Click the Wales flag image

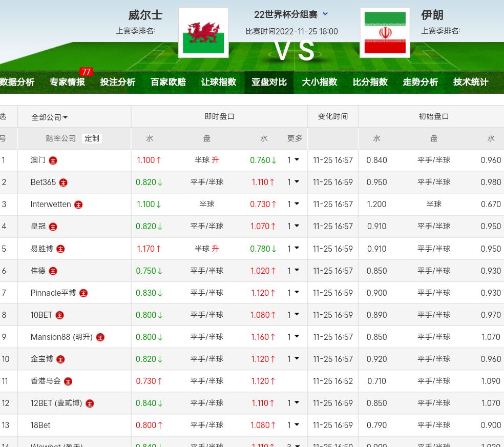[x=203, y=33]
